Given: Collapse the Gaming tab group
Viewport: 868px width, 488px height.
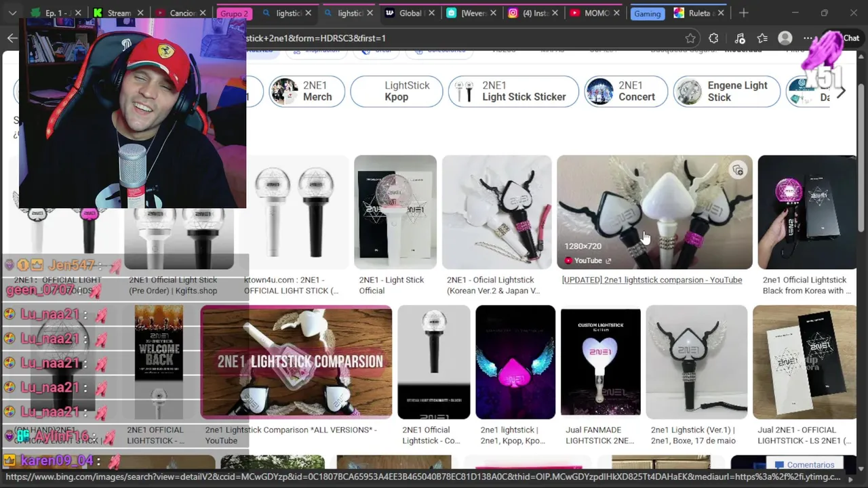Looking at the screenshot, I should pos(648,13).
